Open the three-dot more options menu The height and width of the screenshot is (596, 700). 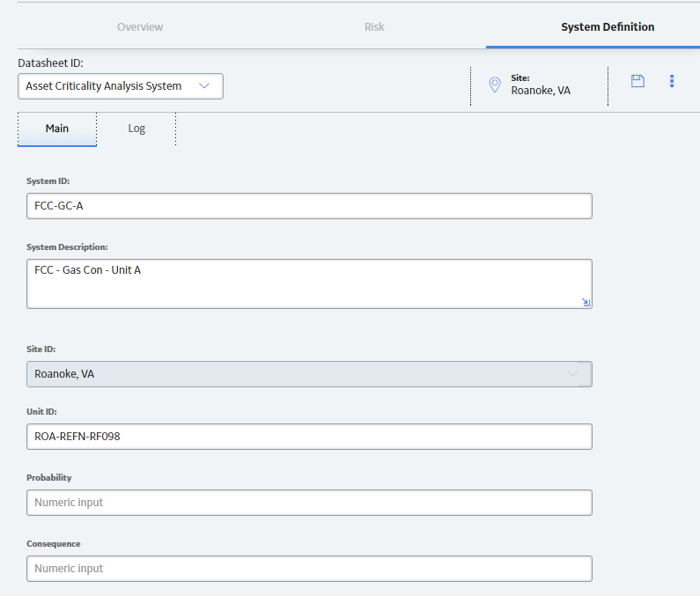click(x=672, y=81)
